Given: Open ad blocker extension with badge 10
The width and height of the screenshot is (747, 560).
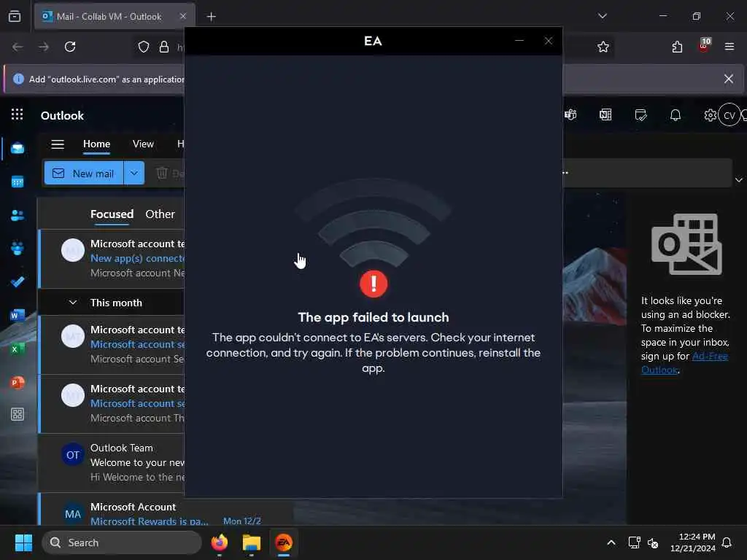Looking at the screenshot, I should click(704, 46).
